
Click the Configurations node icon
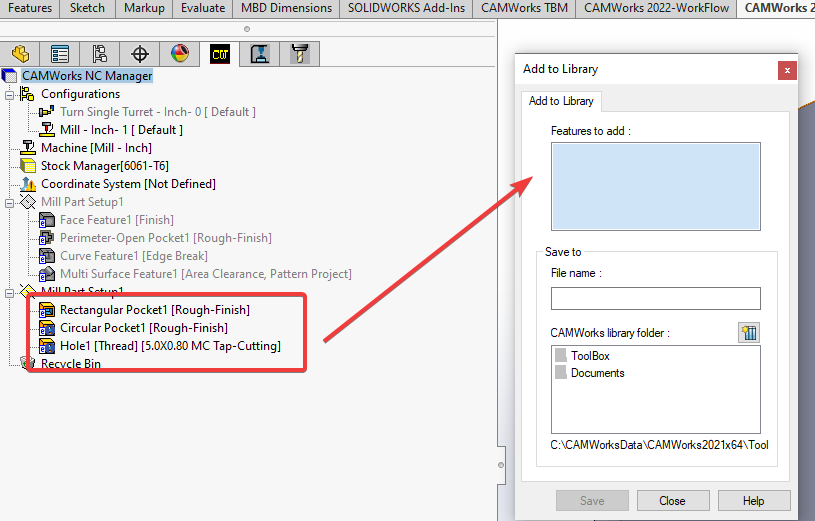27,94
